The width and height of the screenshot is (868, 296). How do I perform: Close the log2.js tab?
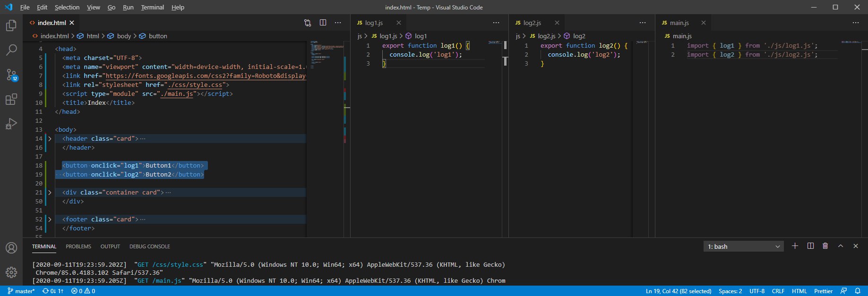(x=557, y=23)
